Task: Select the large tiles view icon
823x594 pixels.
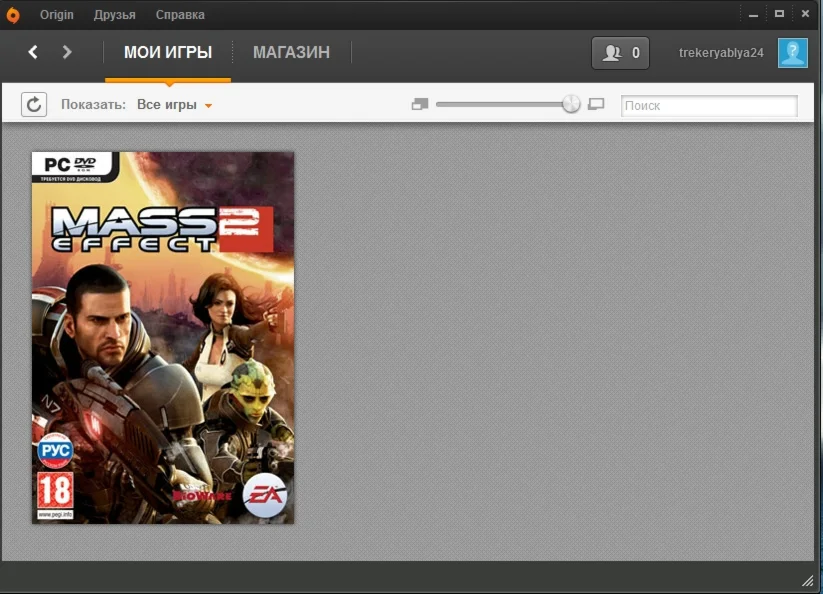Action: click(x=596, y=104)
